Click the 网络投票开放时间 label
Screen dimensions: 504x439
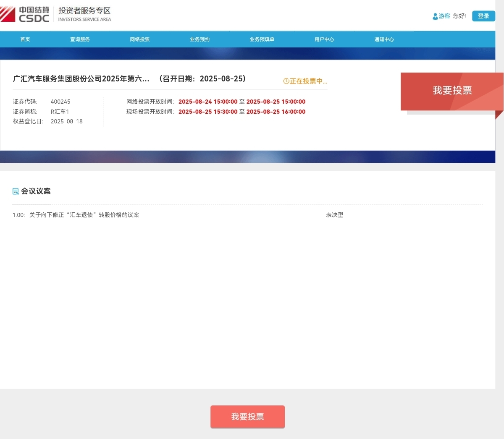point(151,102)
